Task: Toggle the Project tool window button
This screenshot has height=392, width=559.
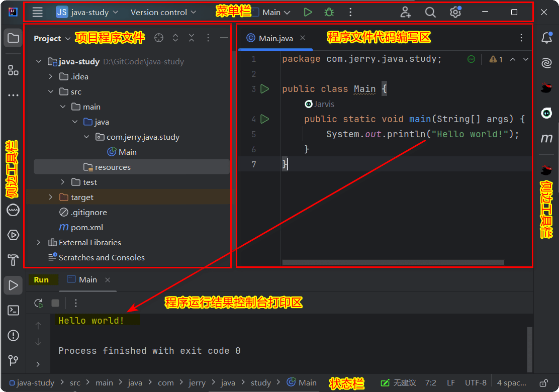Action: tap(13, 38)
